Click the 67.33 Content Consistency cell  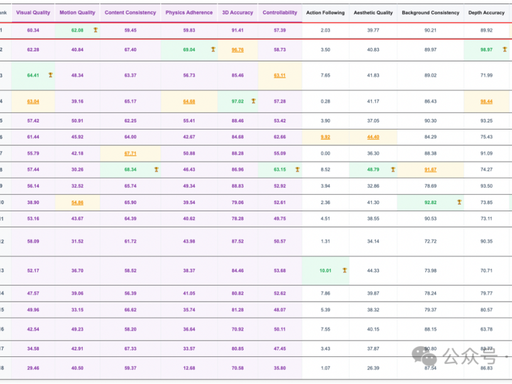130,348
